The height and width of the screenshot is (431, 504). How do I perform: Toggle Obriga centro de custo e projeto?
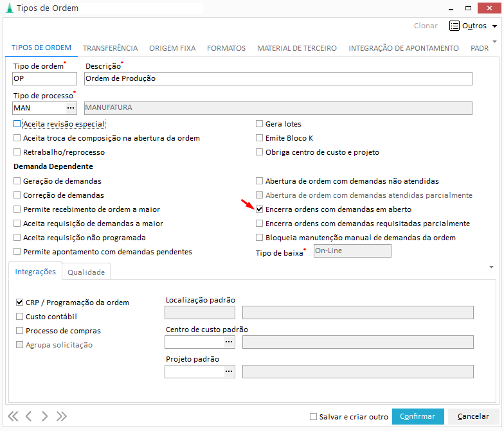pyautogui.click(x=260, y=152)
